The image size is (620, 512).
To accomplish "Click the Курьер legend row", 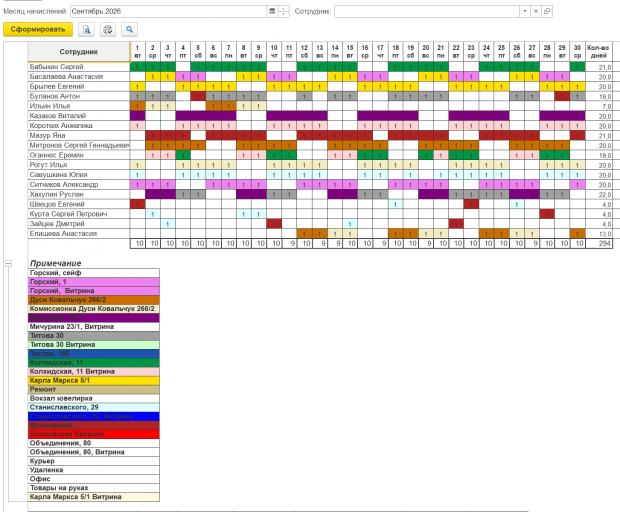I will tap(94, 461).
